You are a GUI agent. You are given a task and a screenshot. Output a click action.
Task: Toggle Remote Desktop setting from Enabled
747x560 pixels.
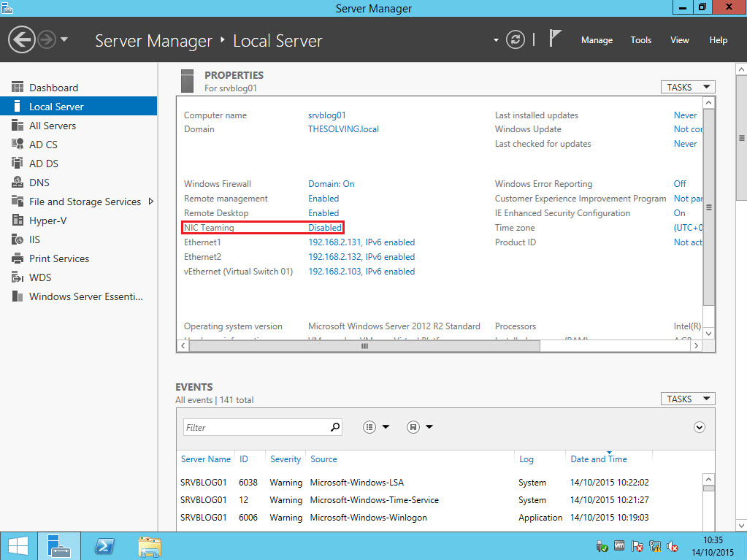tap(323, 212)
